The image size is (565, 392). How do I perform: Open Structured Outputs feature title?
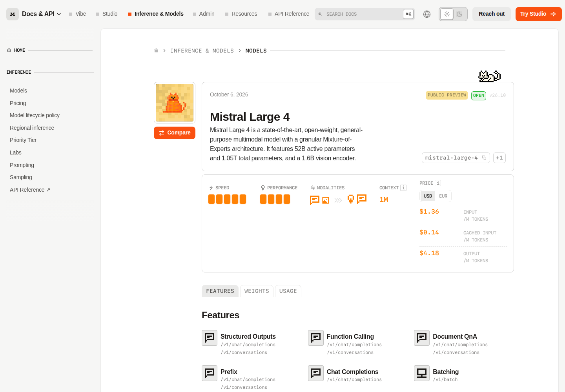coord(248,337)
